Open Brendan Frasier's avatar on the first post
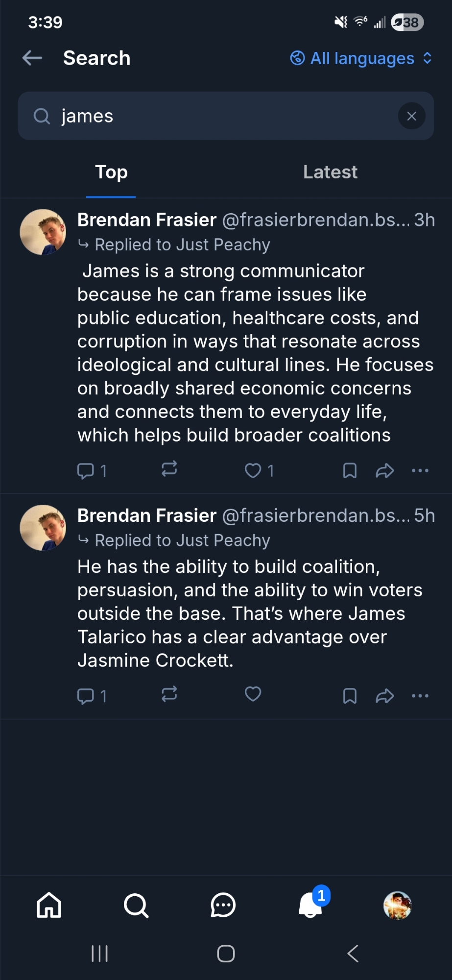 43,232
